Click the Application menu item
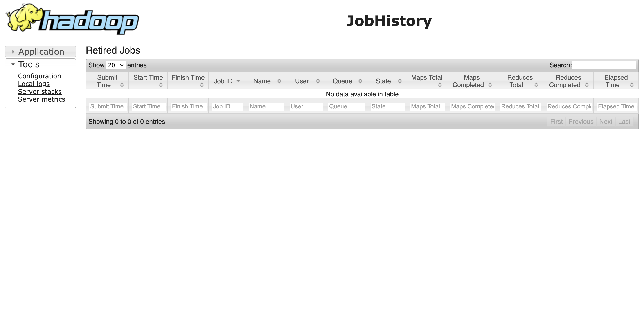 point(41,51)
